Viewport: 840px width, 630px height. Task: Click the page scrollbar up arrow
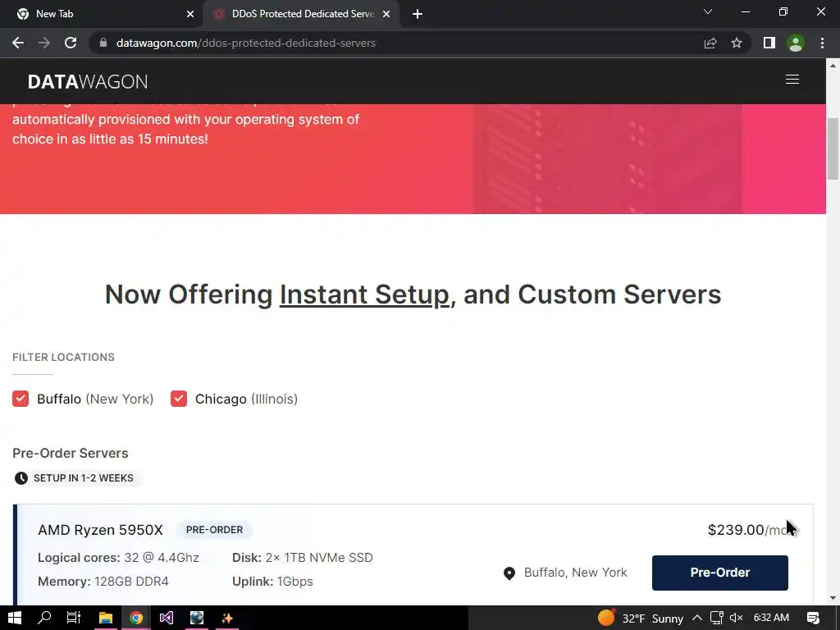point(833,66)
